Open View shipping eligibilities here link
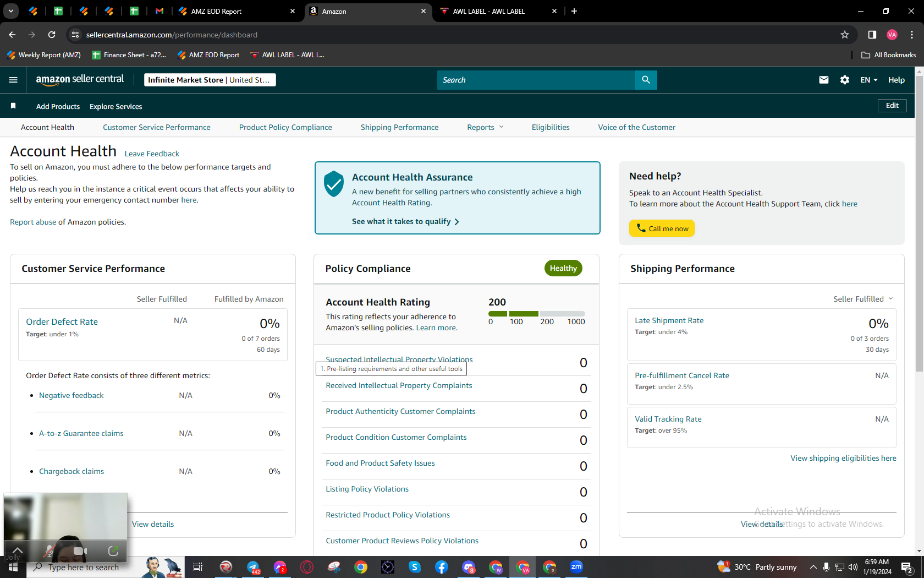 pos(844,458)
